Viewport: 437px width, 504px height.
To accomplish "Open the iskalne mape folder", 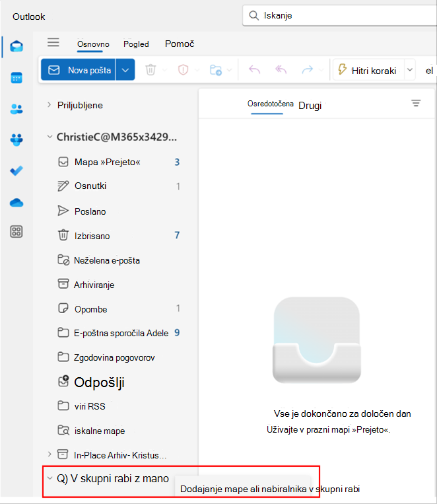I will click(x=118, y=431).
